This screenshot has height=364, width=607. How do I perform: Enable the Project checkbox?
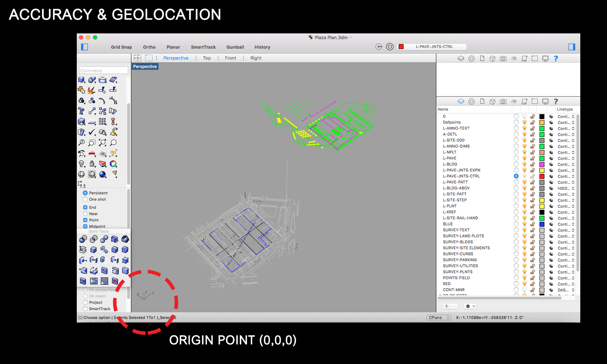tap(85, 302)
